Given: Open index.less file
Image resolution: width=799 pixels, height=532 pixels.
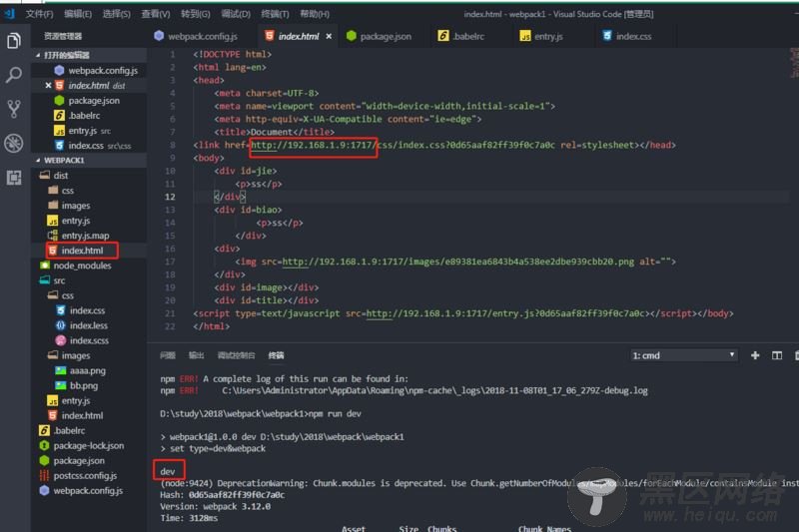Looking at the screenshot, I should pyautogui.click(x=89, y=325).
